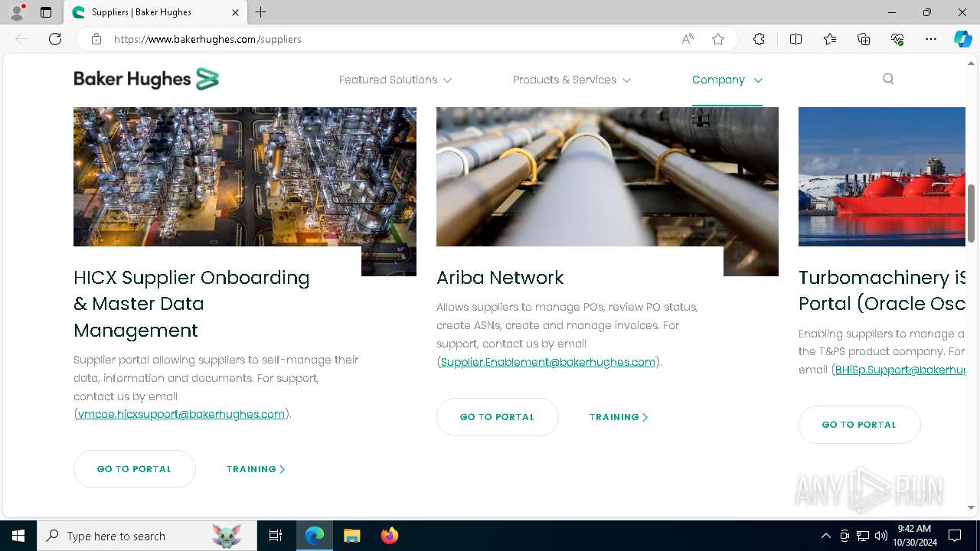Image resolution: width=980 pixels, height=551 pixels.
Task: Toggle split screen view
Action: pyautogui.click(x=795, y=39)
